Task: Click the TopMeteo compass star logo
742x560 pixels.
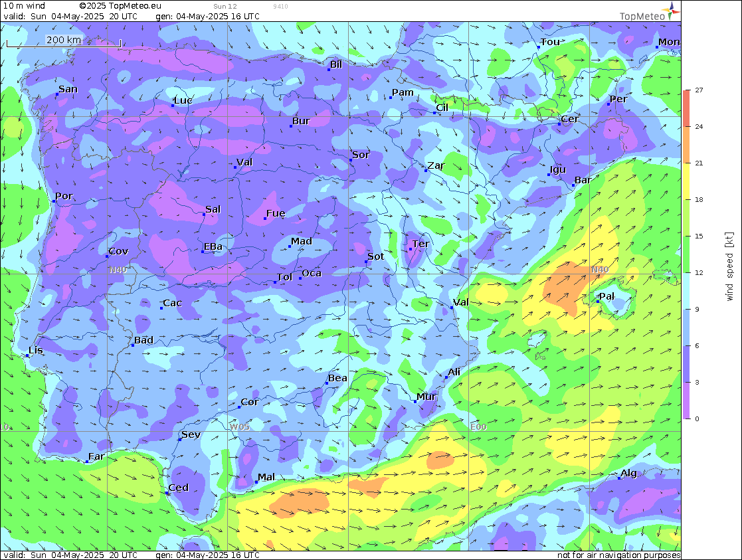Action: (x=672, y=11)
